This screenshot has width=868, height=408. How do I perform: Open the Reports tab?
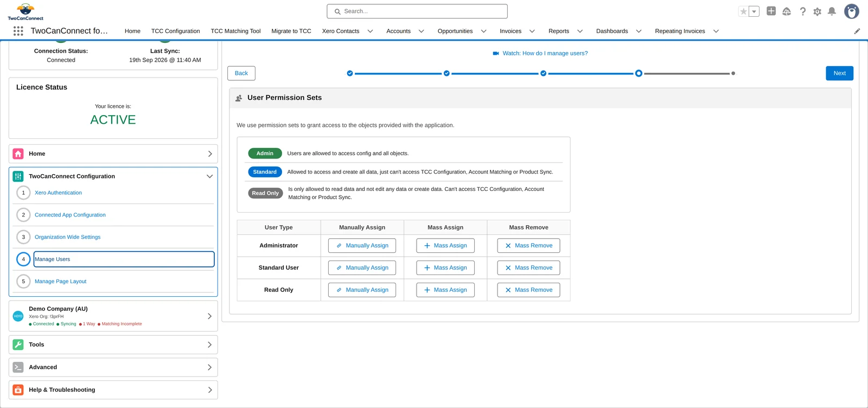(559, 31)
